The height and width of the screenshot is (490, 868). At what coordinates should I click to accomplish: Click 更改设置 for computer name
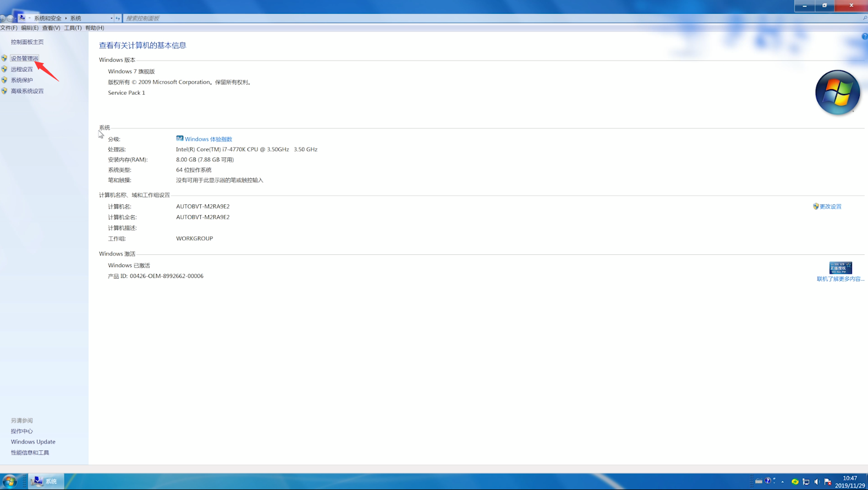click(x=831, y=206)
